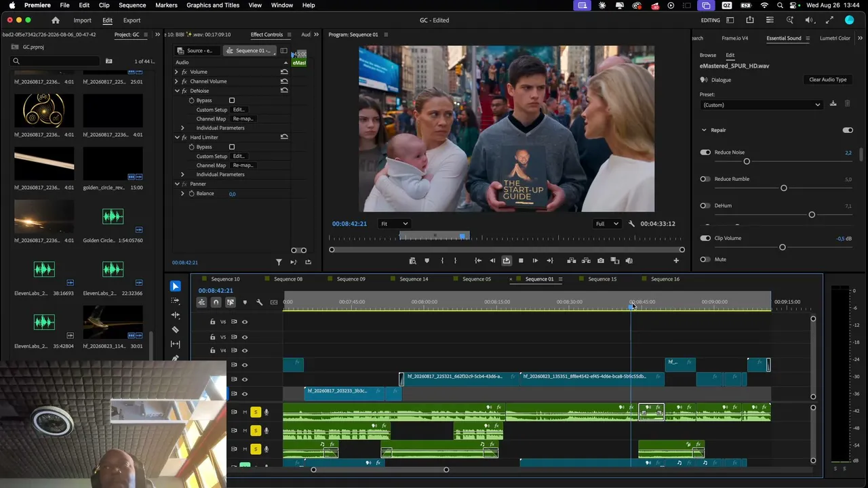Open the Preset (Custom) dropdown

tap(762, 105)
